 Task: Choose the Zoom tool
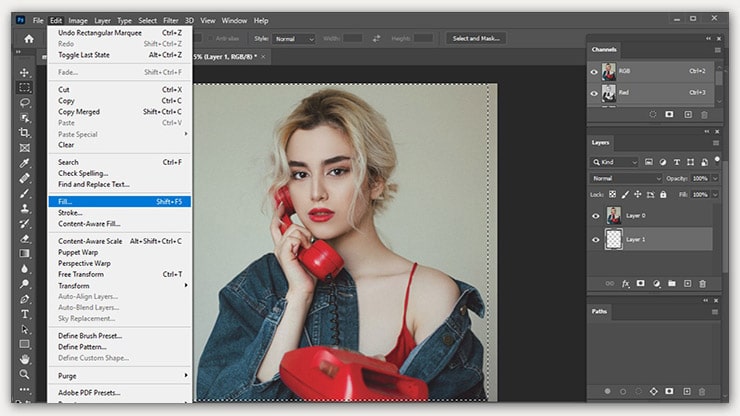click(25, 374)
